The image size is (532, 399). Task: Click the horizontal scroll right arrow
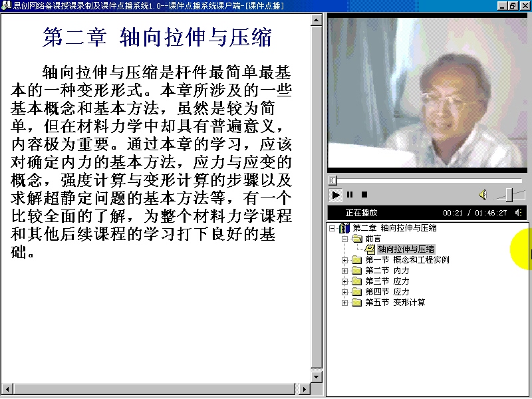pos(305,389)
